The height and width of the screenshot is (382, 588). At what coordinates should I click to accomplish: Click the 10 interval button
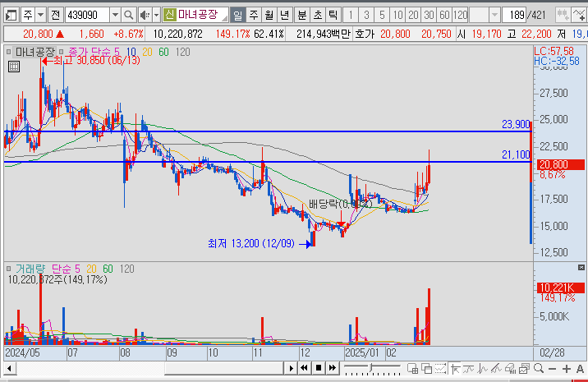click(x=397, y=15)
